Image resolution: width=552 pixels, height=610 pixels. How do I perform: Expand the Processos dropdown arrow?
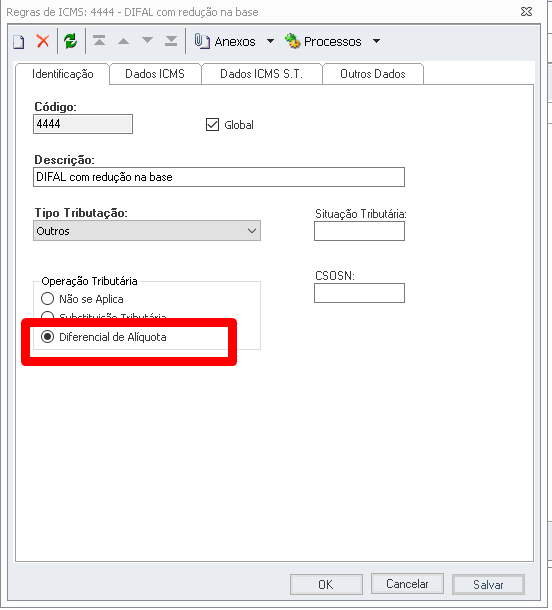point(376,41)
